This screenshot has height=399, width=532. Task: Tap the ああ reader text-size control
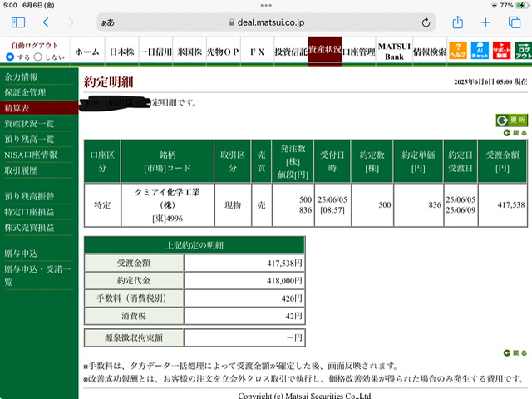tap(107, 22)
